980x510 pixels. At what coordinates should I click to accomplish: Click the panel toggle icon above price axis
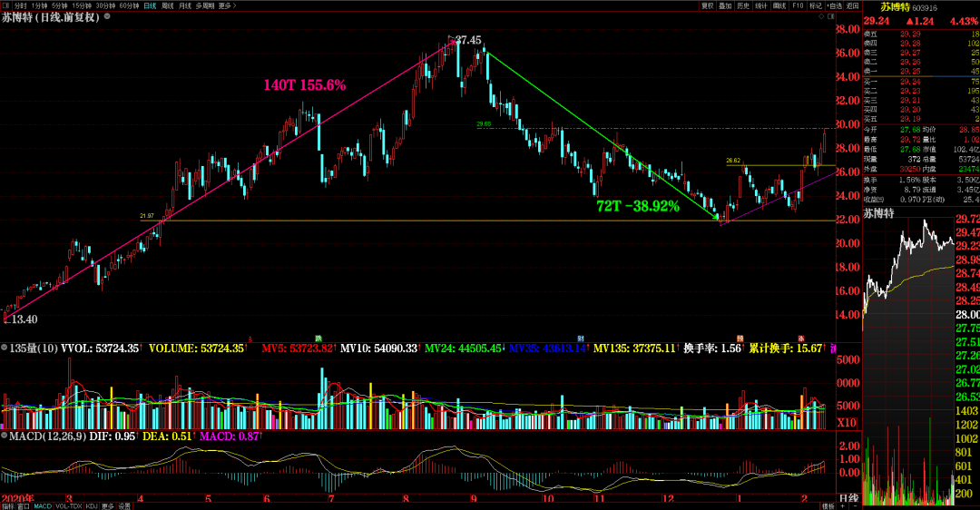tap(830, 16)
